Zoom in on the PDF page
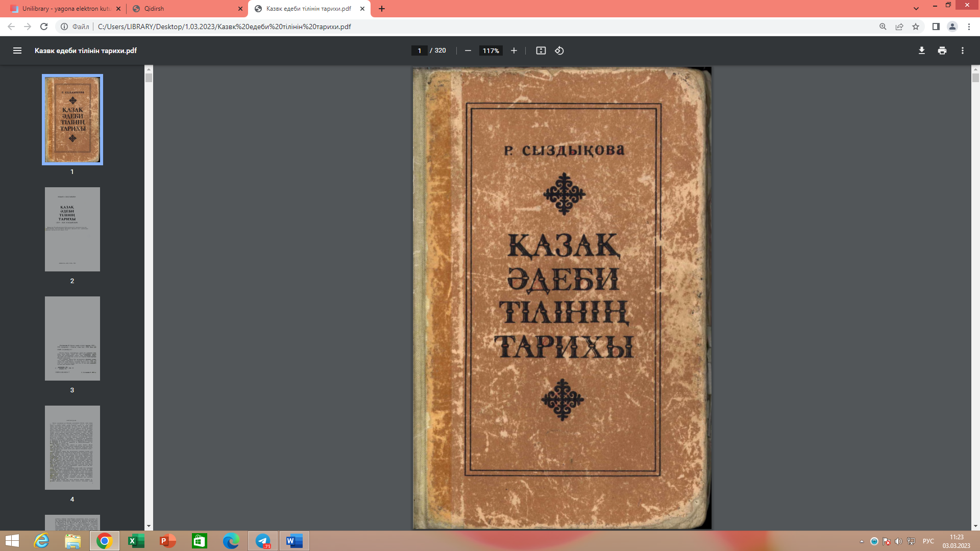This screenshot has width=980, height=551. click(x=514, y=51)
